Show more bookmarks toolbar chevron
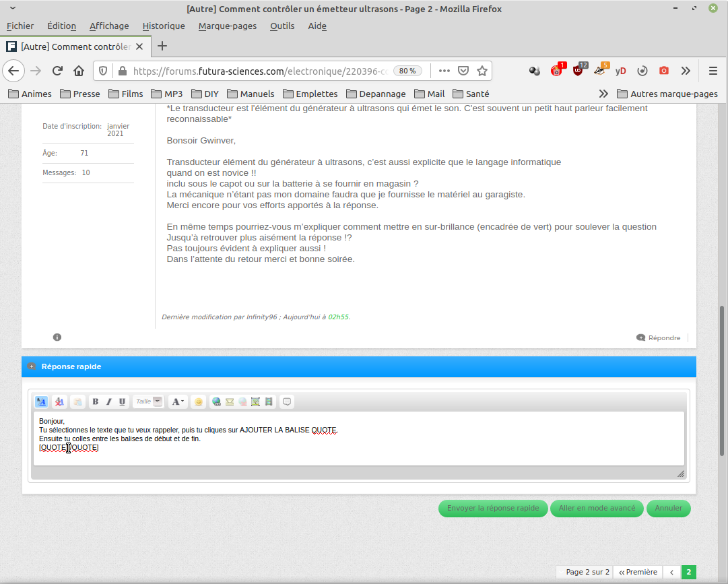Image resolution: width=728 pixels, height=584 pixels. coord(603,94)
